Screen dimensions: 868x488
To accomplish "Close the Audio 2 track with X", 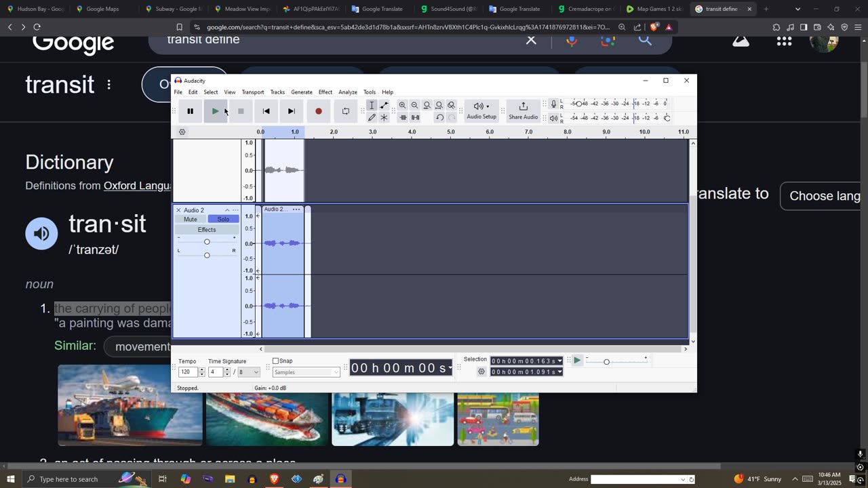I will [178, 210].
